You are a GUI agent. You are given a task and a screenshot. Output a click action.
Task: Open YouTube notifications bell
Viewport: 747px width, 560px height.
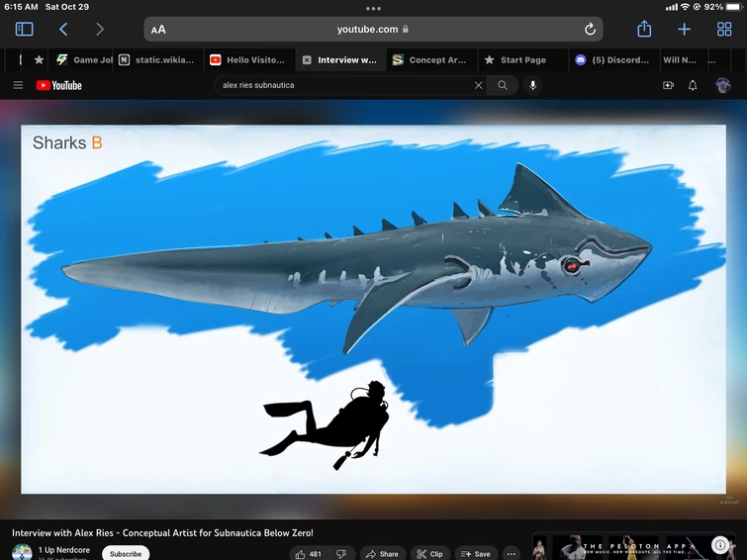(x=693, y=85)
